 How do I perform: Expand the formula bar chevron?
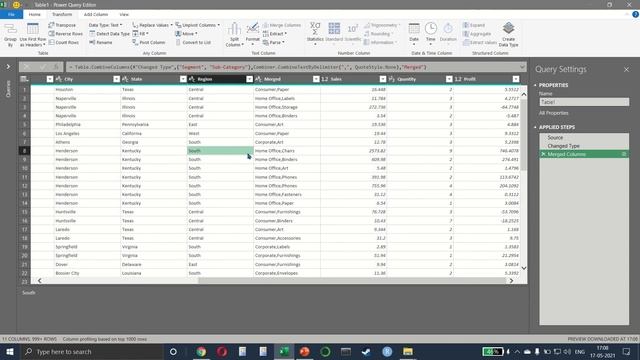coord(522,67)
